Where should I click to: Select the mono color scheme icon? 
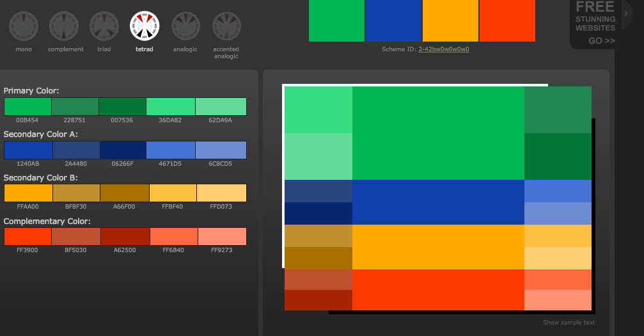(24, 26)
